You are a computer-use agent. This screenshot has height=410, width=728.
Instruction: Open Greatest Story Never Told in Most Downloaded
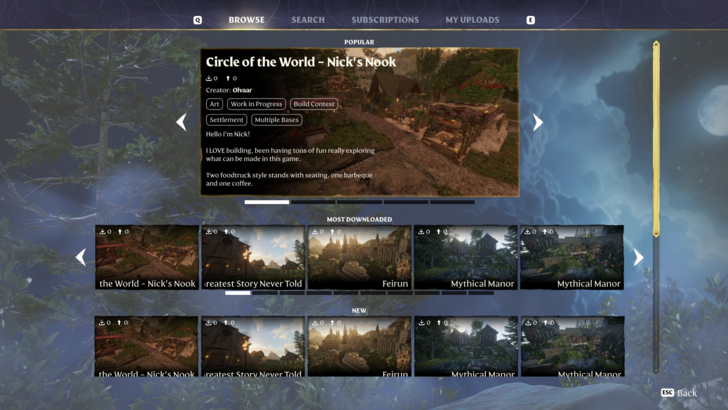253,257
